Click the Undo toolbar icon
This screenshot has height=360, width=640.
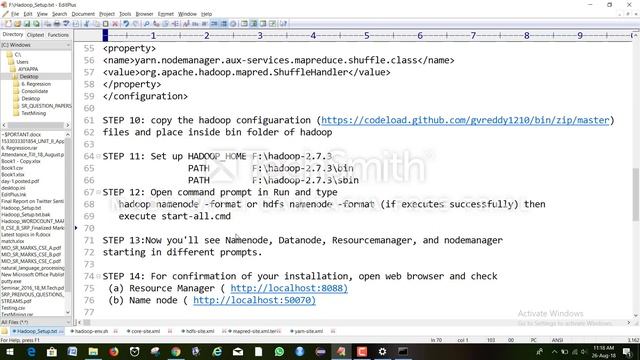coord(126,24)
